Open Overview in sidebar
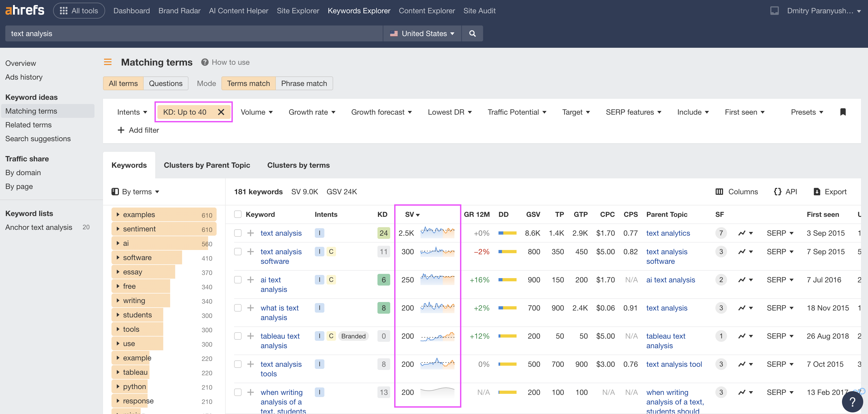 [x=20, y=63]
